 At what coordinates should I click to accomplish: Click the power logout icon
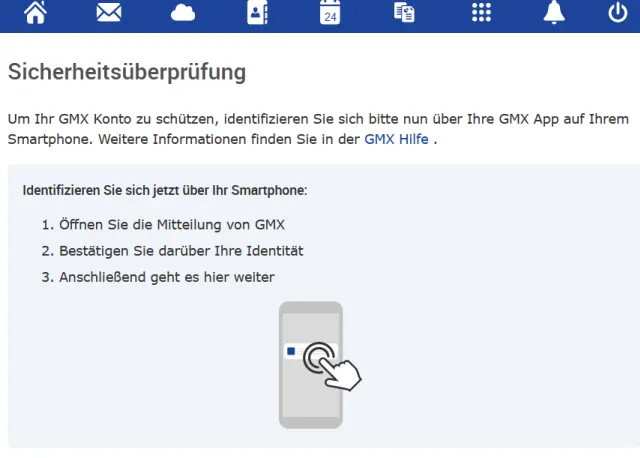(618, 12)
